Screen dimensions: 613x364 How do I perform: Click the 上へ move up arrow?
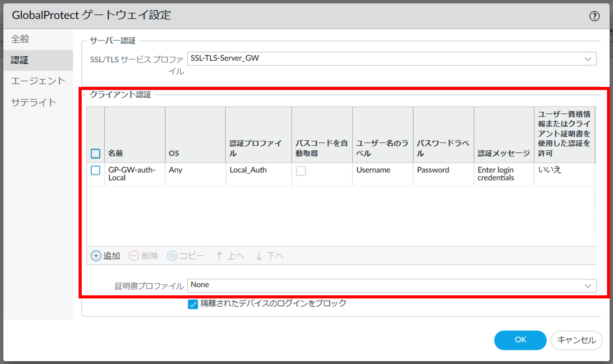point(219,256)
